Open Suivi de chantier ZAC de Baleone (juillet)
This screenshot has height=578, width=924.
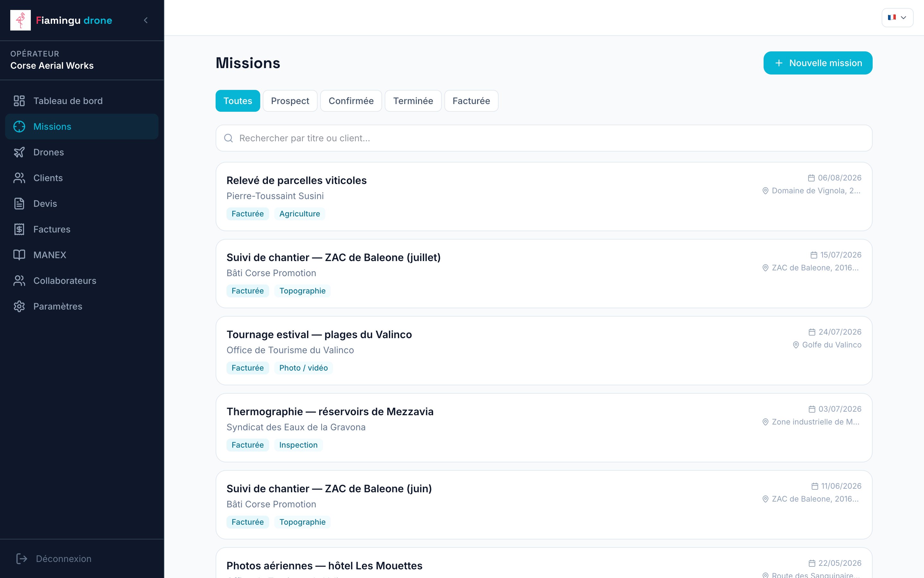[x=544, y=274]
